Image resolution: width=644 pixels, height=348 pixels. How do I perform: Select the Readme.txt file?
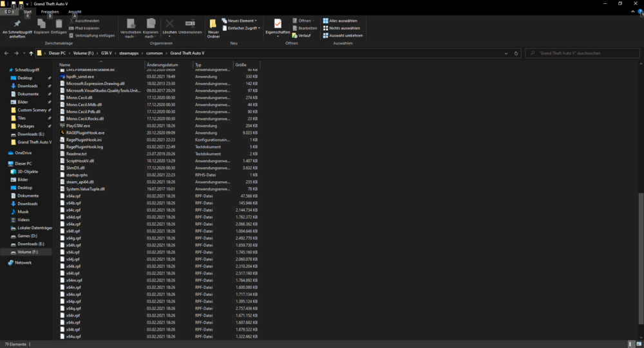77,154
